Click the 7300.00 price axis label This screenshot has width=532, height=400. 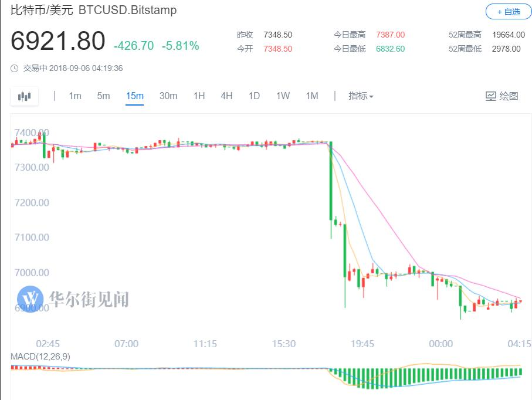tap(32, 168)
